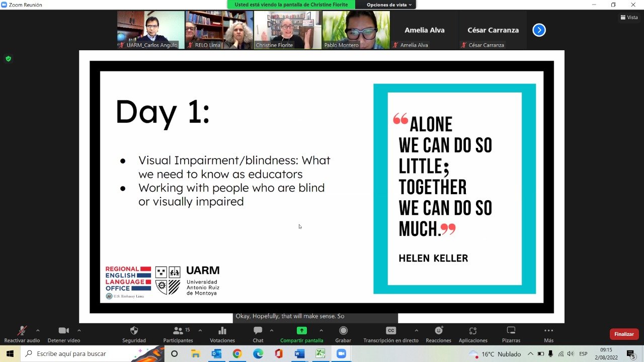Open Votaciones polls icon
This screenshot has height=362, width=644.
click(x=222, y=331)
